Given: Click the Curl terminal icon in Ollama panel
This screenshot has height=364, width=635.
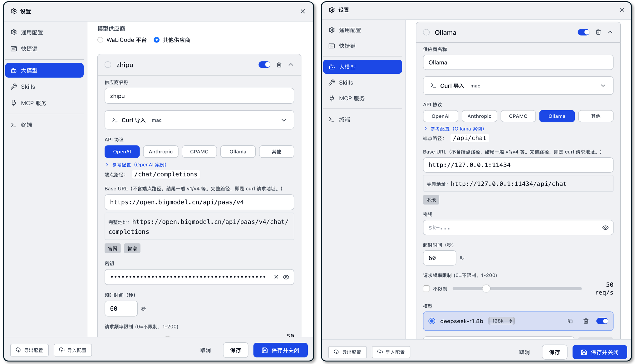Looking at the screenshot, I should pos(433,86).
